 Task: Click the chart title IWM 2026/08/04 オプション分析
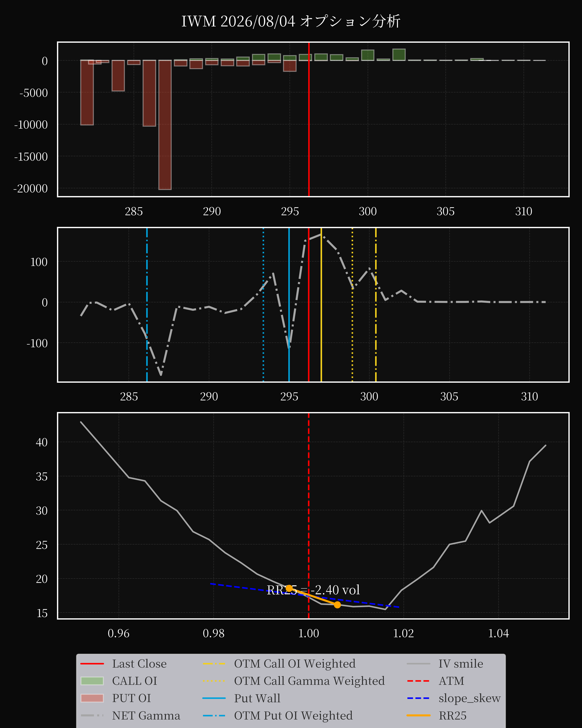(x=291, y=21)
